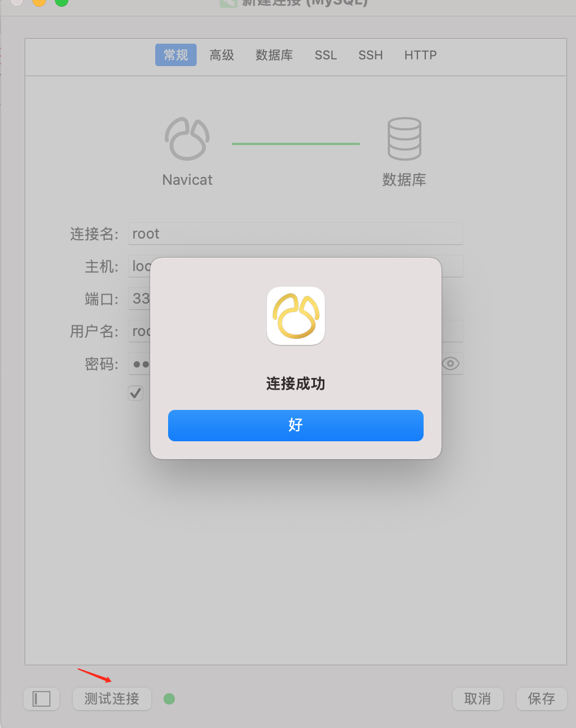Select the SSL tab
Viewport: 576px width, 728px height.
[x=326, y=55]
